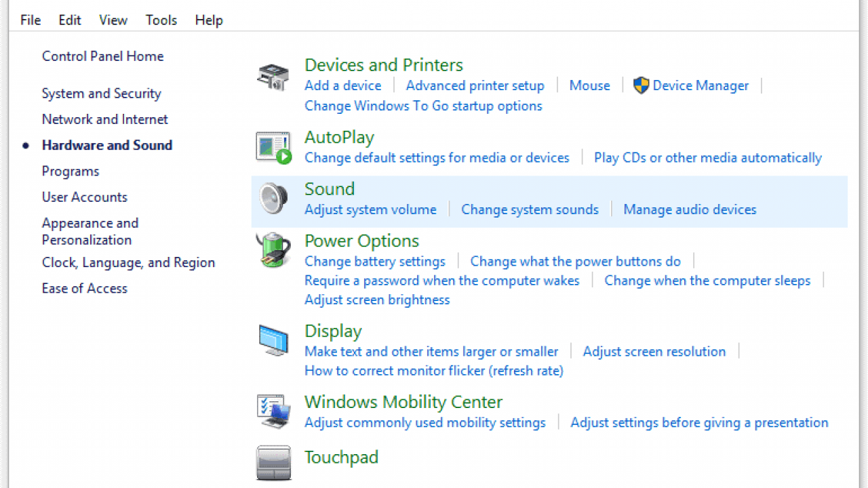Viewport: 868px width, 488px height.
Task: Click Change Windows To Go startup options
Action: (x=423, y=106)
